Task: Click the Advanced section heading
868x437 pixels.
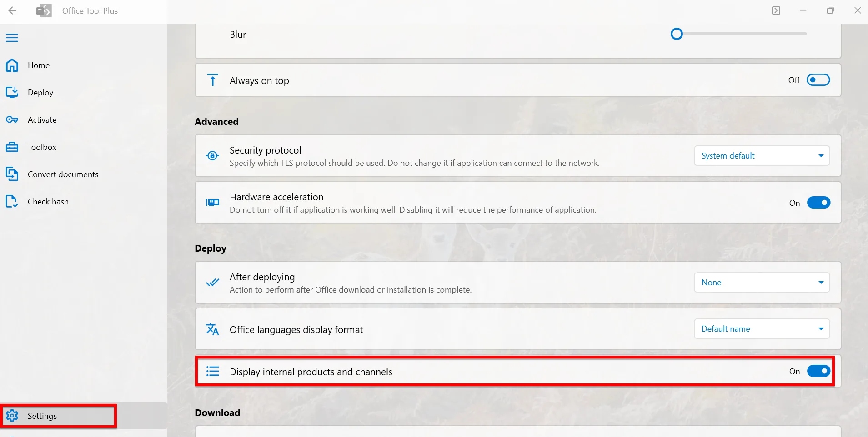Action: [217, 122]
